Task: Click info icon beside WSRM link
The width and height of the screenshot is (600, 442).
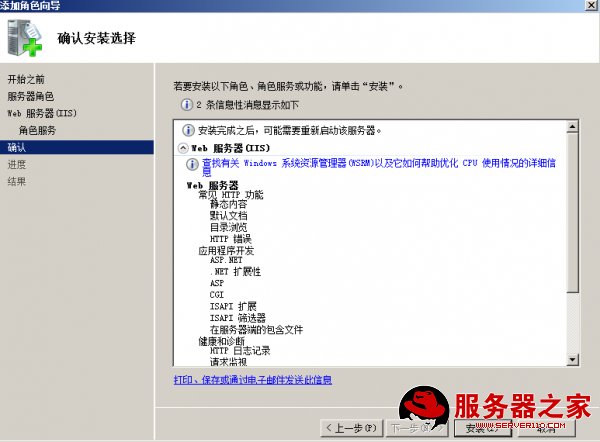Action: 192,165
